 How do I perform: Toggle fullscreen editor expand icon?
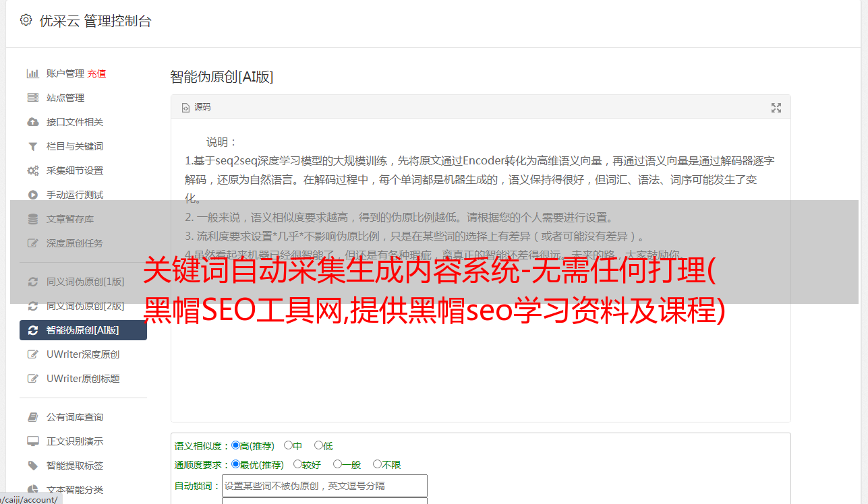pyautogui.click(x=776, y=107)
